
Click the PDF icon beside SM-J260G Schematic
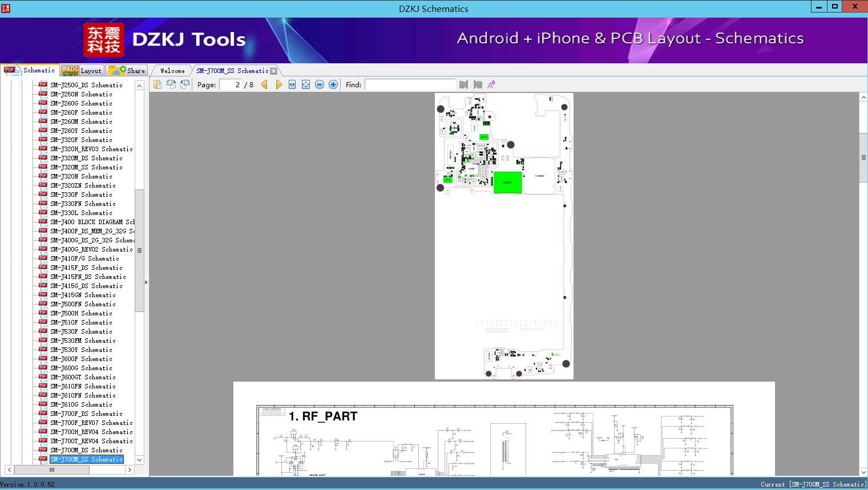[43, 103]
